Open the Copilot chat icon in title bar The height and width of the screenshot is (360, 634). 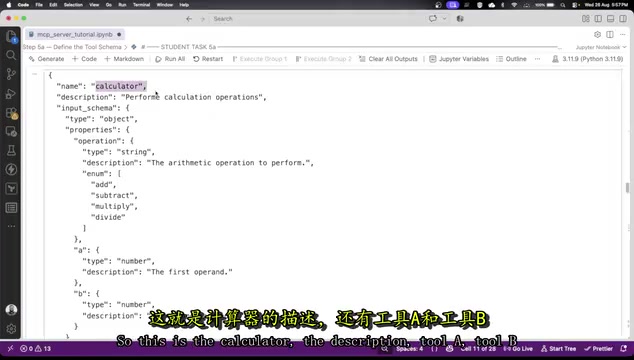pyautogui.click(x=433, y=19)
